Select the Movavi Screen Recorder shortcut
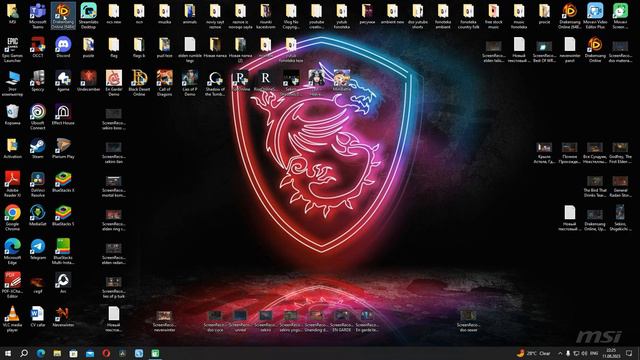The image size is (640, 360). [x=620, y=16]
